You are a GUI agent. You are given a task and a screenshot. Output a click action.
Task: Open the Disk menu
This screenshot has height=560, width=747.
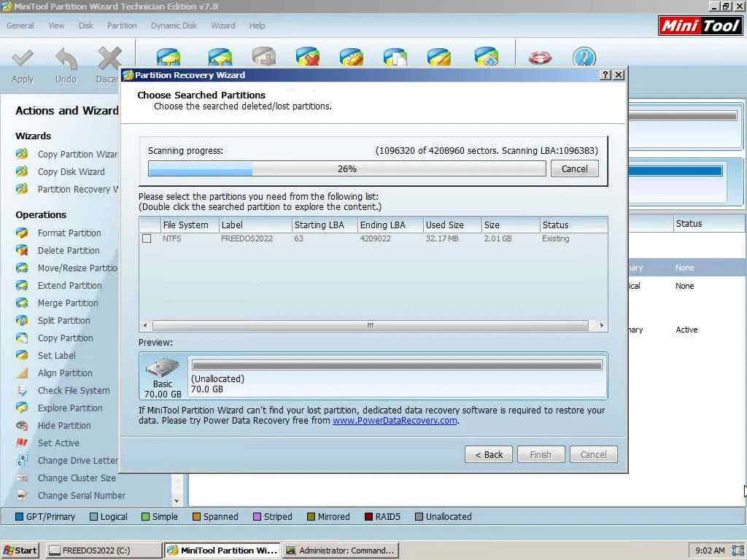pyautogui.click(x=86, y=26)
